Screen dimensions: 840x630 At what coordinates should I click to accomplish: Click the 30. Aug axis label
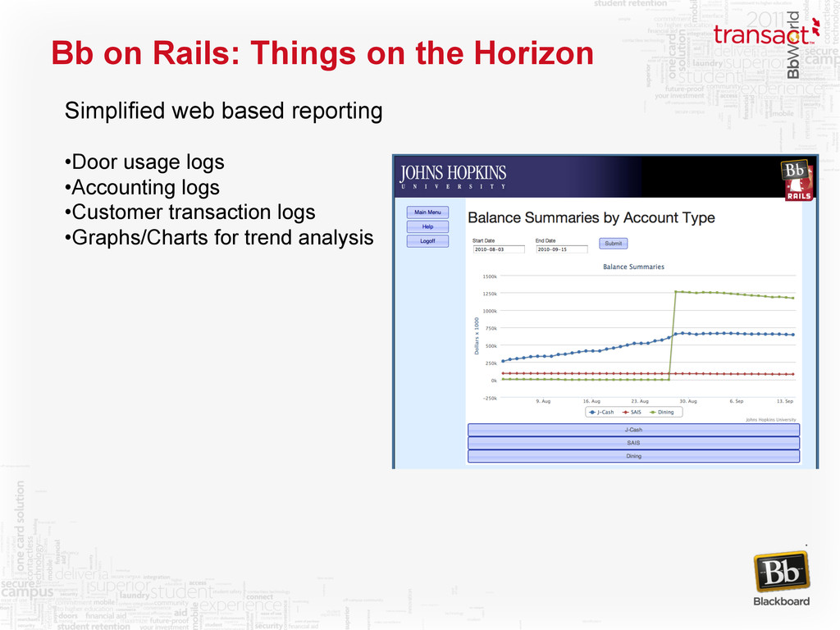coord(688,401)
